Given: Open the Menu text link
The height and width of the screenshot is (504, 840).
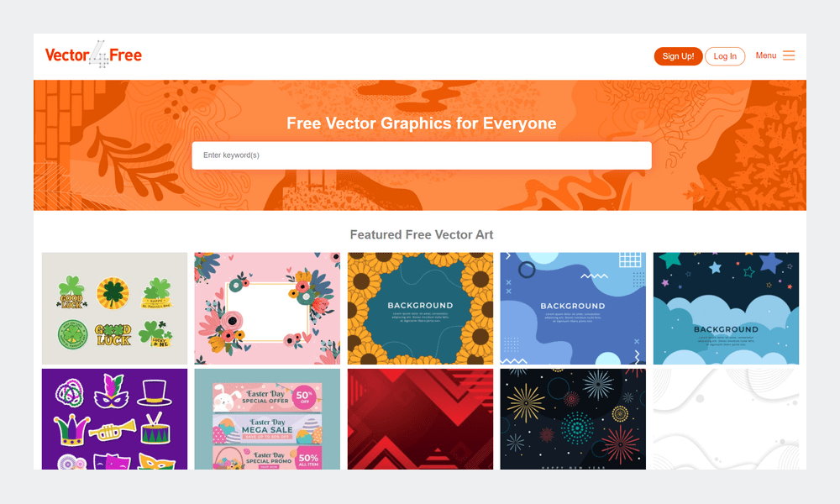Looking at the screenshot, I should point(765,55).
